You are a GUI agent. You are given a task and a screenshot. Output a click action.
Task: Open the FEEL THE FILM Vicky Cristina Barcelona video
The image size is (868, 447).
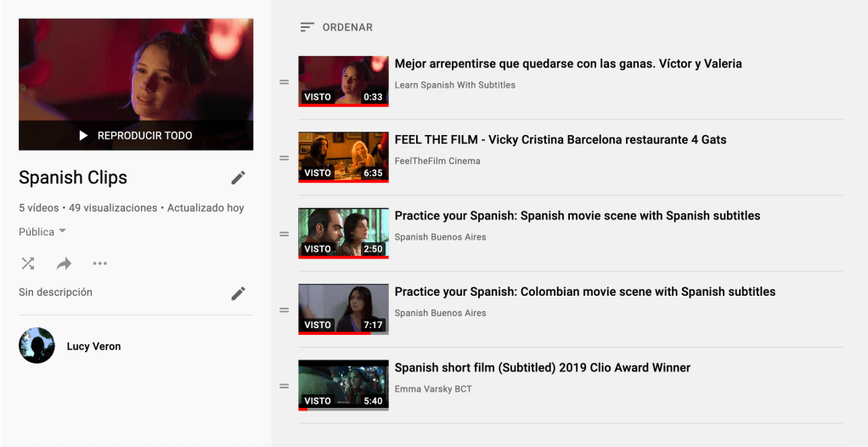click(x=561, y=139)
